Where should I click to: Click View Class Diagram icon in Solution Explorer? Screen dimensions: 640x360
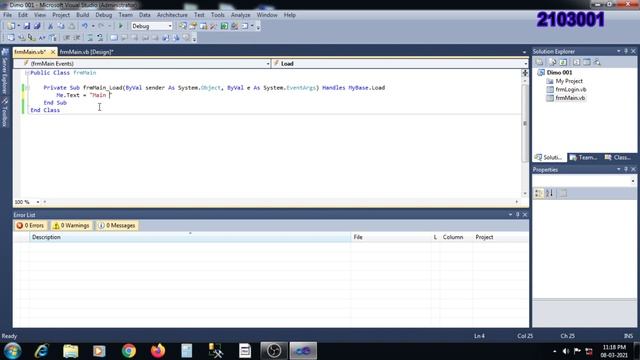tap(597, 62)
